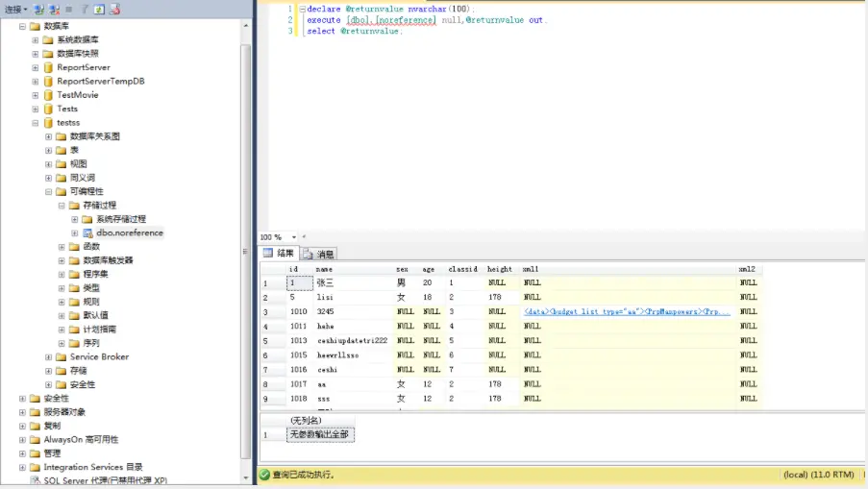This screenshot has width=868, height=489.
Task: Click the 程序集 folder icon
Action: (x=74, y=275)
